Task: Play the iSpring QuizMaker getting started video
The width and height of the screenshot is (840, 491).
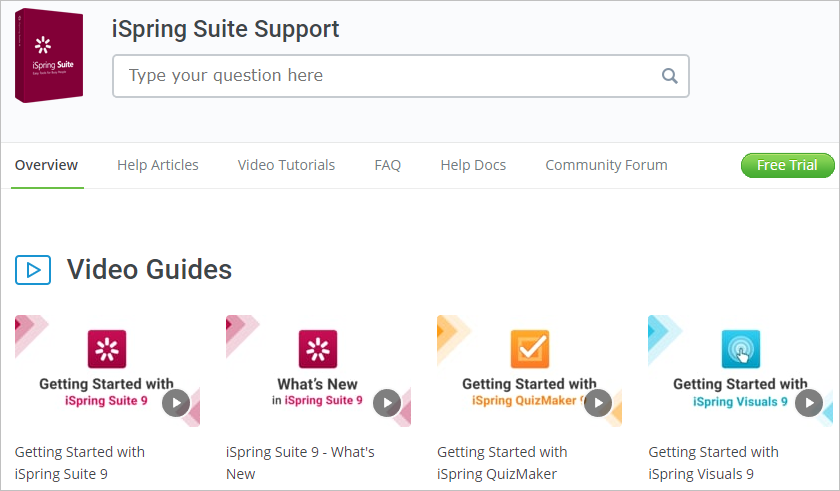Action: 598,402
